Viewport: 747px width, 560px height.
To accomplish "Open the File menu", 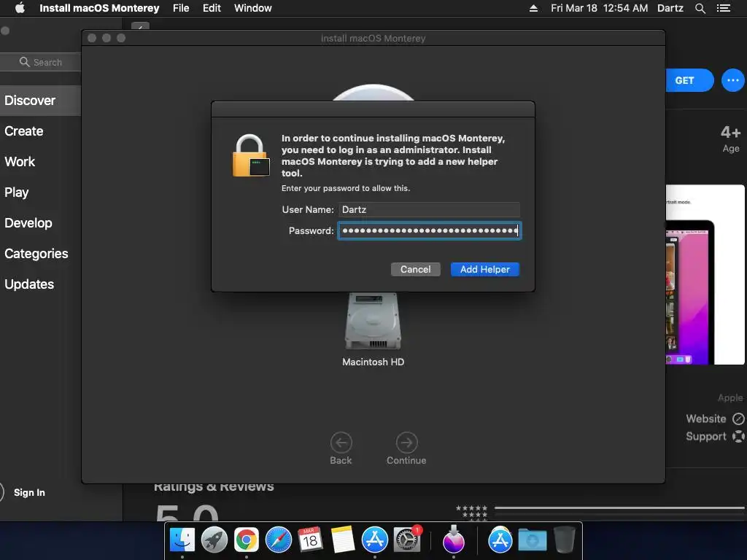I will [x=181, y=8].
